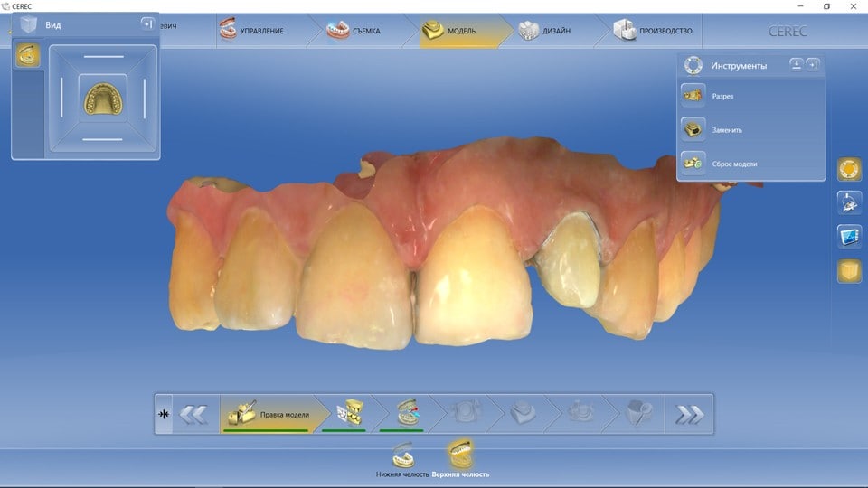Click the Заменить (replace) tool icon
Viewport: 868px width, 488px height.
pos(694,129)
